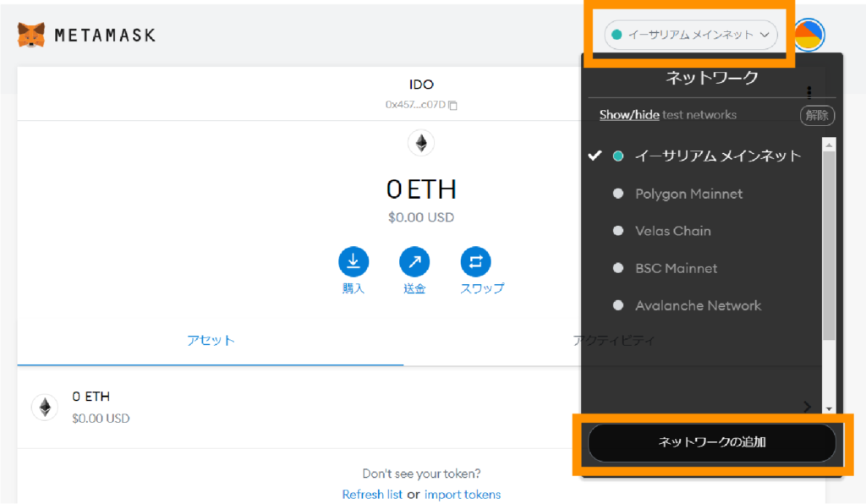Click the 送金 send arrow icon

click(x=414, y=262)
